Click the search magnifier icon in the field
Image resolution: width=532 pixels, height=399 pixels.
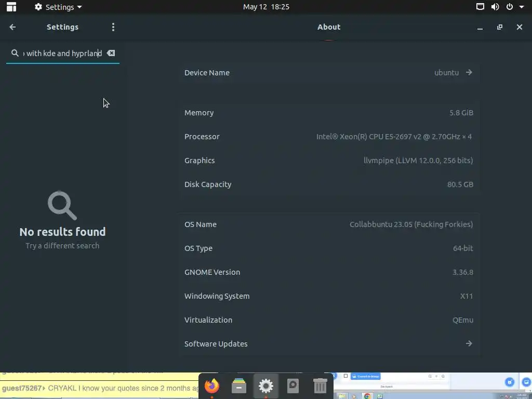pyautogui.click(x=15, y=53)
